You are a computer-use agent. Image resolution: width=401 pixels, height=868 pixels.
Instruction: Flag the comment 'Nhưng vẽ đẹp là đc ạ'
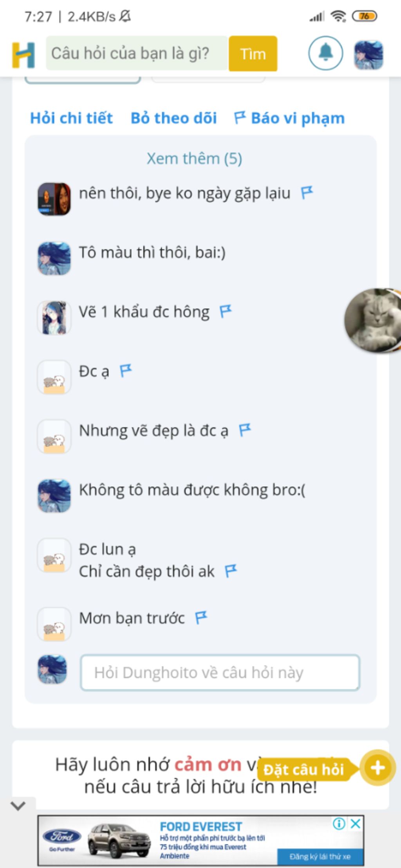pos(245,430)
